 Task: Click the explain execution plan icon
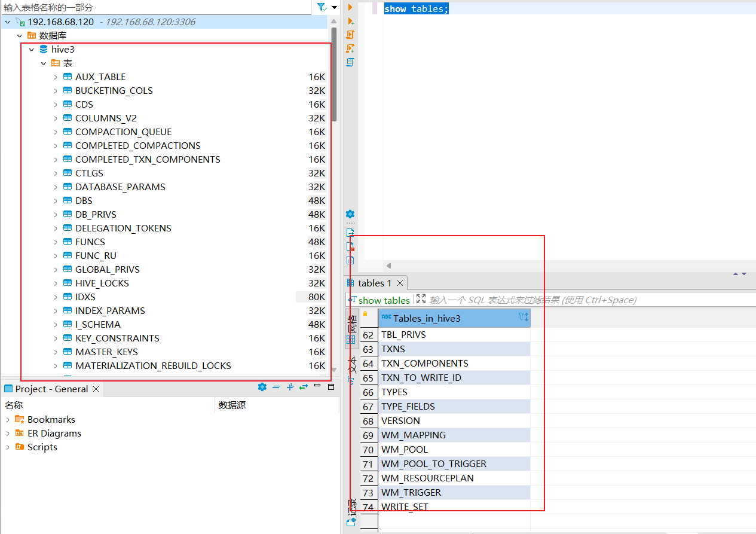click(x=350, y=62)
